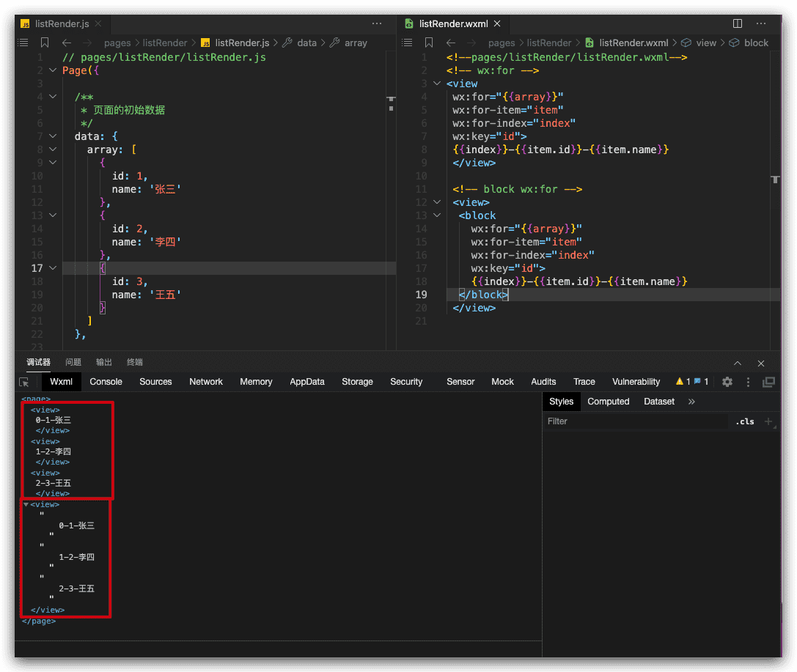This screenshot has height=672, width=797.
Task: Show more style tabs with double chevron
Action: pyautogui.click(x=691, y=402)
